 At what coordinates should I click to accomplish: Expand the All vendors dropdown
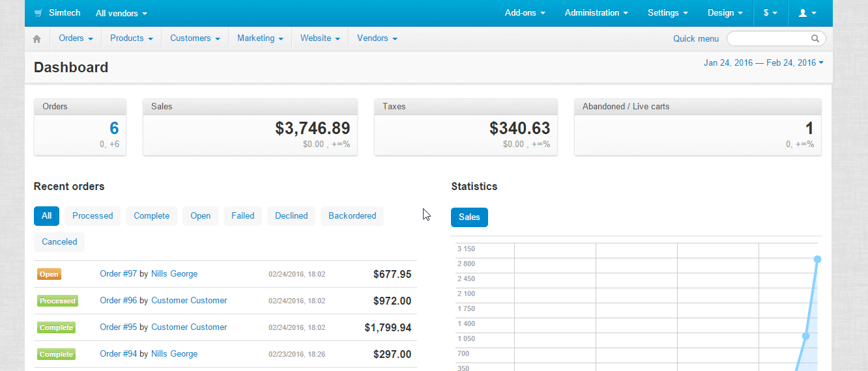[x=121, y=13]
